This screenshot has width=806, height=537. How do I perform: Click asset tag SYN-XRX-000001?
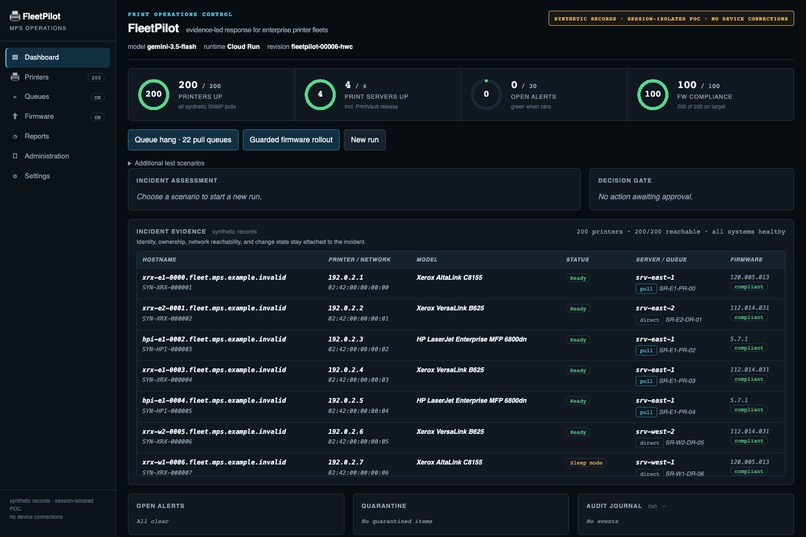167,288
